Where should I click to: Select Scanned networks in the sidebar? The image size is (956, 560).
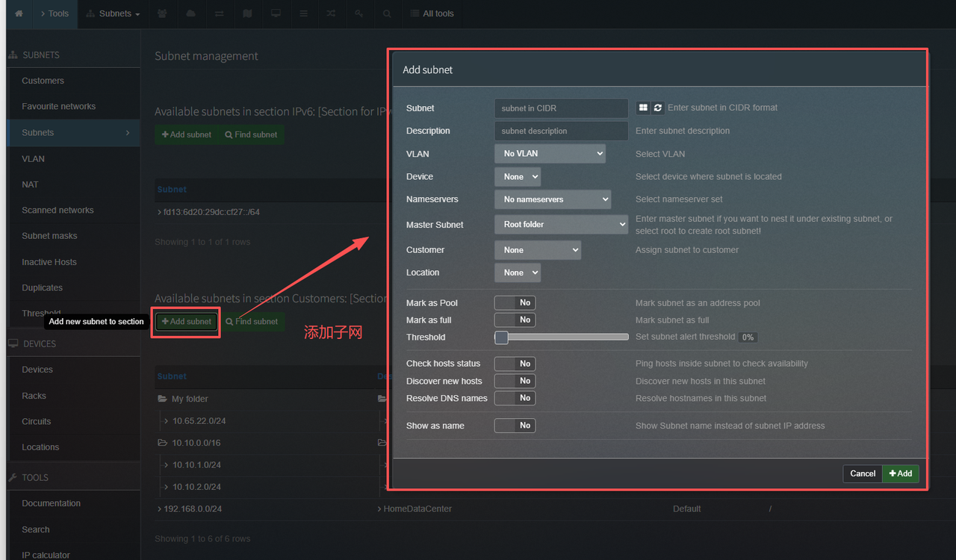58,211
